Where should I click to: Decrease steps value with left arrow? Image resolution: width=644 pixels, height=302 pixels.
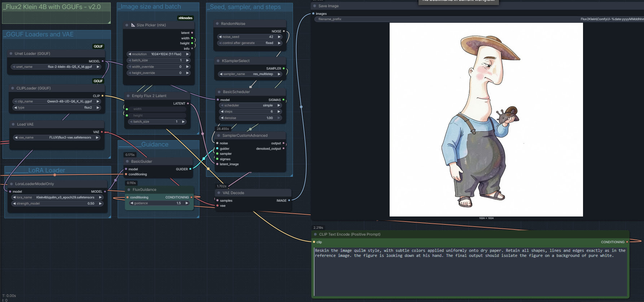[x=222, y=112]
